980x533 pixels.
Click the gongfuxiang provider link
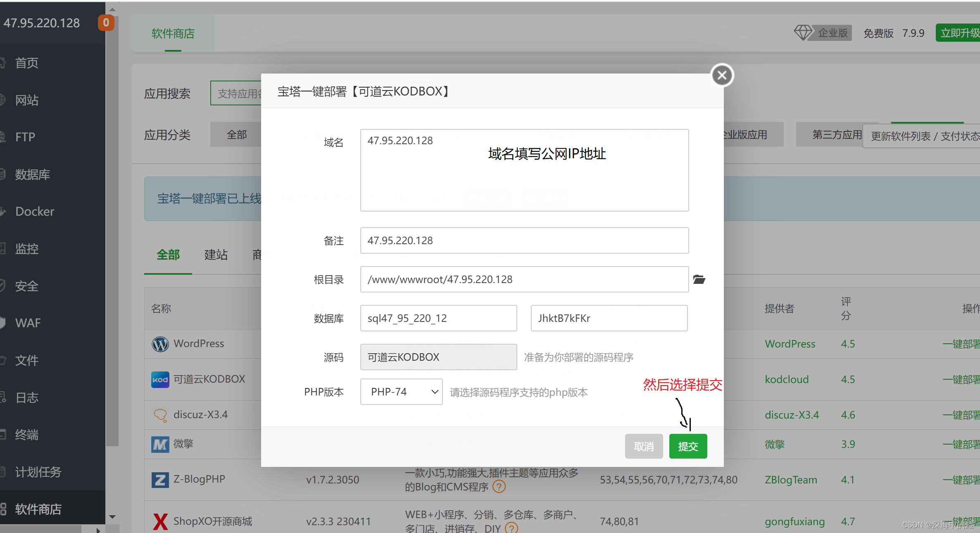click(x=794, y=521)
